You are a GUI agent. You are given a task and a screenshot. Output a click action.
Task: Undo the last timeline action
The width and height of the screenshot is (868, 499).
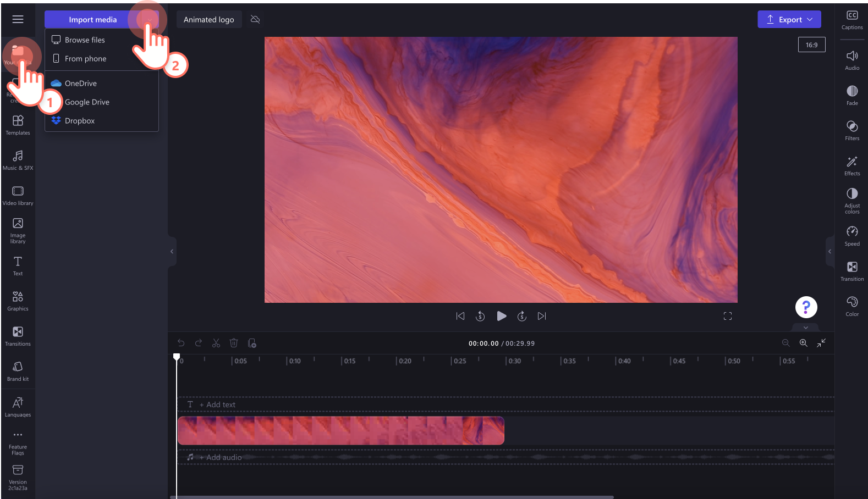pyautogui.click(x=181, y=343)
